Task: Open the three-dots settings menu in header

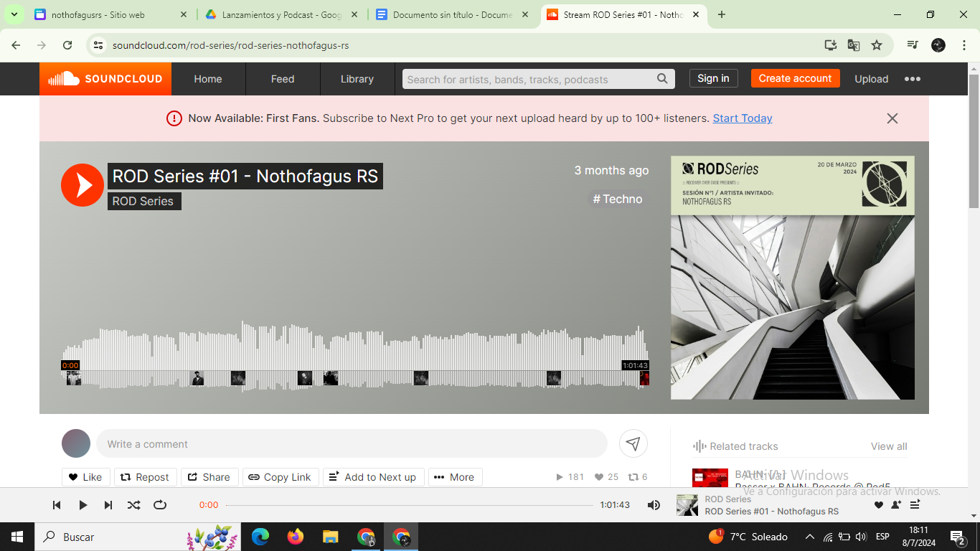Action: [x=912, y=79]
